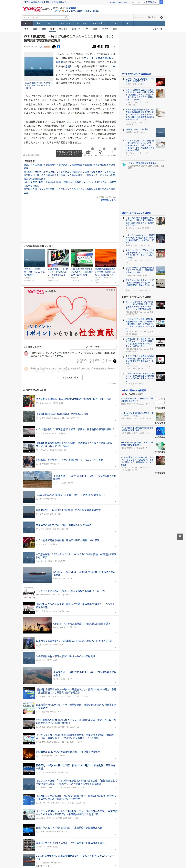Open the ランキング tab

click(x=115, y=23)
